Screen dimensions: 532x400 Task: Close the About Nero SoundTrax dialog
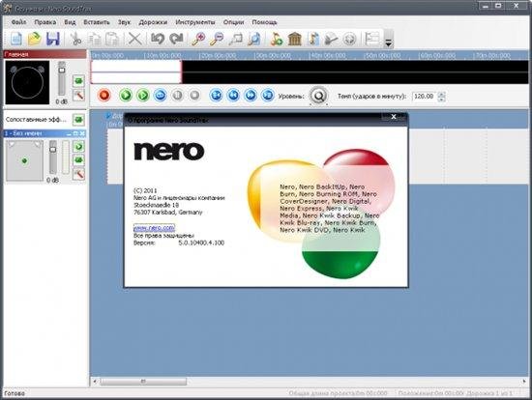394,117
